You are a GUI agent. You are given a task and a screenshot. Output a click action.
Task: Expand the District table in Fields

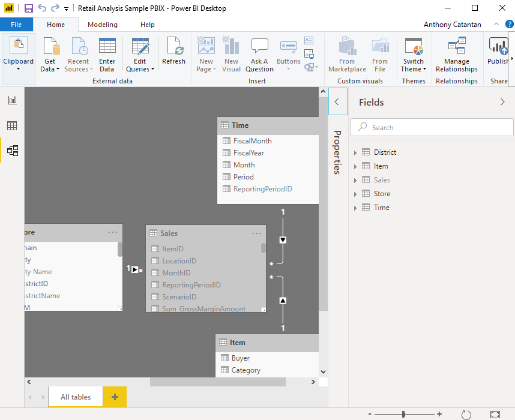pyautogui.click(x=355, y=152)
